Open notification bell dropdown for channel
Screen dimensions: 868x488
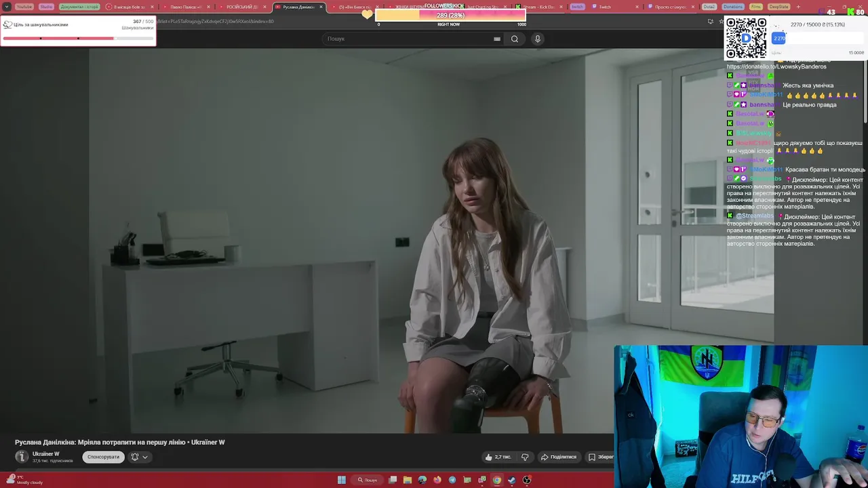(138, 457)
